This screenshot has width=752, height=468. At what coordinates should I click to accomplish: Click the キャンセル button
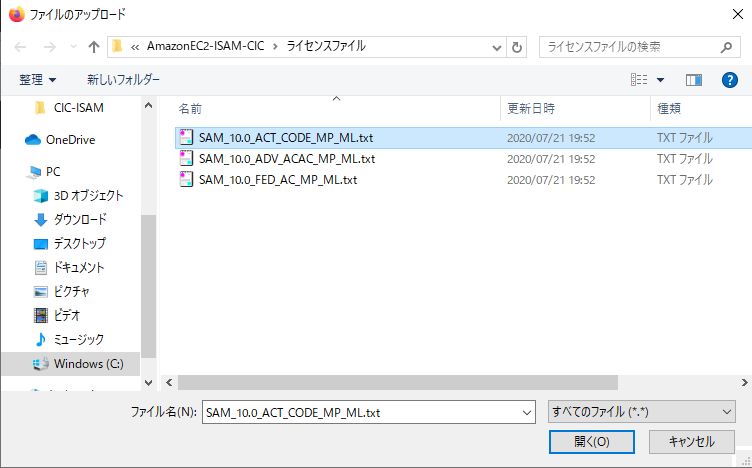692,442
